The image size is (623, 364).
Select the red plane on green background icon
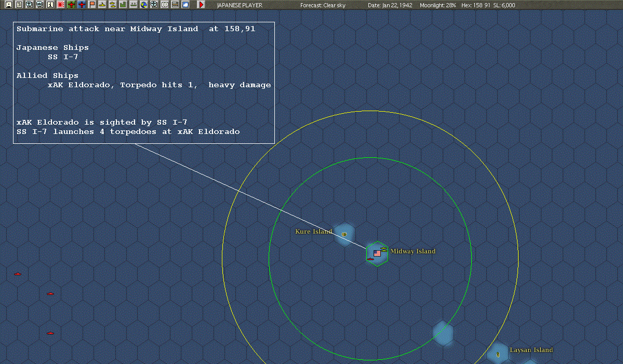pyautogui.click(x=71, y=5)
